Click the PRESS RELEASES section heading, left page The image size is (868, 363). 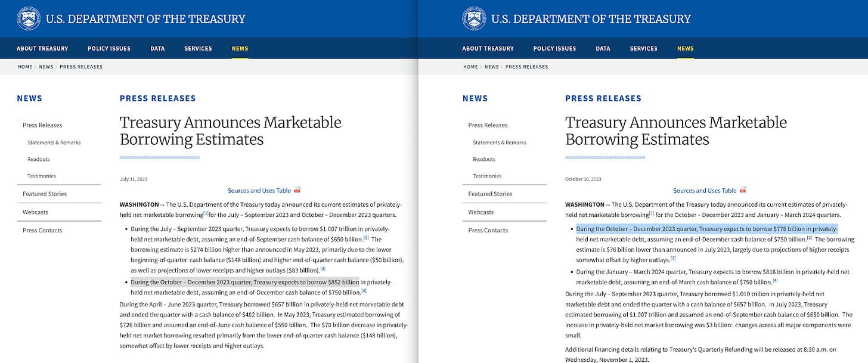[x=157, y=98]
